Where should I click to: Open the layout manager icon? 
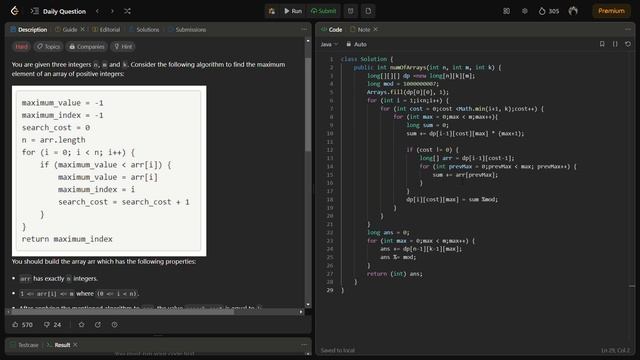(x=507, y=11)
